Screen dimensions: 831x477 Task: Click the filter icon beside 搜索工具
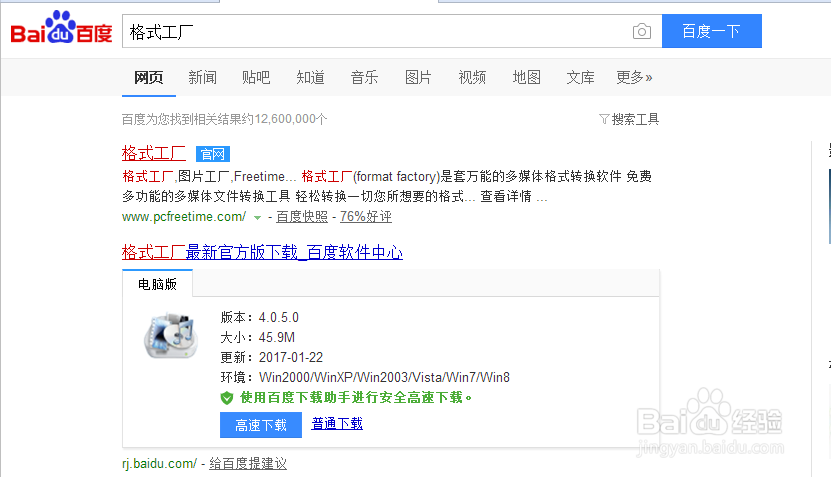(x=604, y=119)
